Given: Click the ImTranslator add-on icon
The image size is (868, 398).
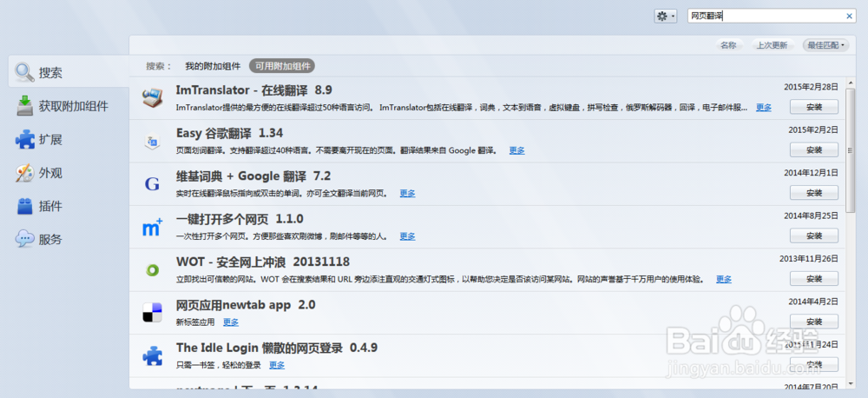Looking at the screenshot, I should tap(152, 98).
